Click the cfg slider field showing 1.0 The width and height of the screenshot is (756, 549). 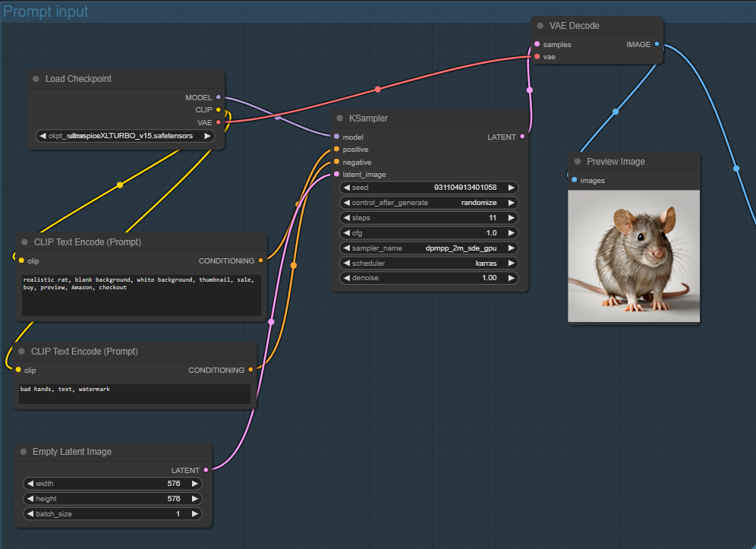pyautogui.click(x=429, y=232)
